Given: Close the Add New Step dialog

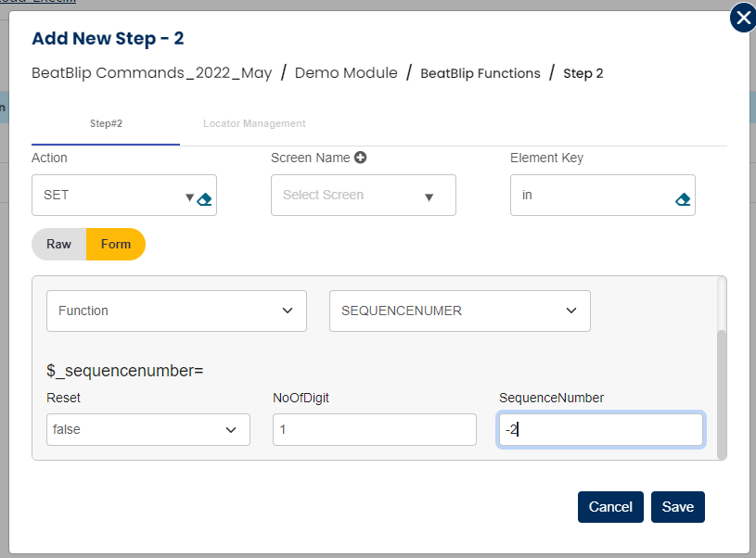Looking at the screenshot, I should (743, 18).
